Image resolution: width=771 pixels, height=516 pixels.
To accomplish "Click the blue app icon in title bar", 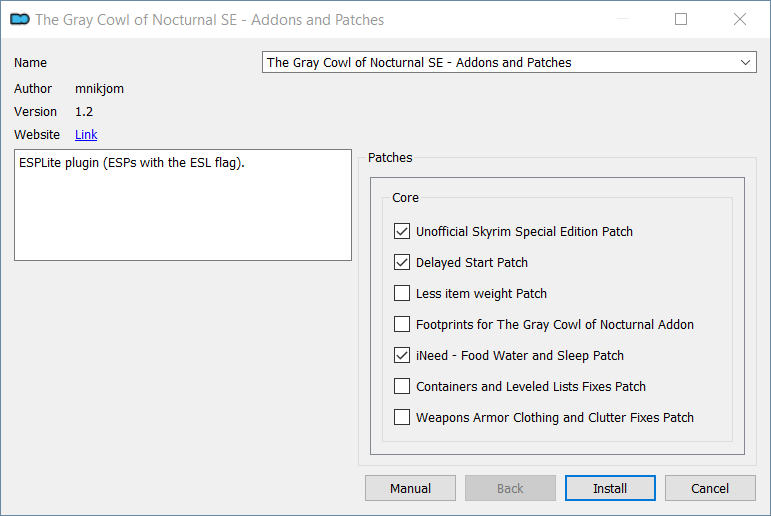I will 20,19.
